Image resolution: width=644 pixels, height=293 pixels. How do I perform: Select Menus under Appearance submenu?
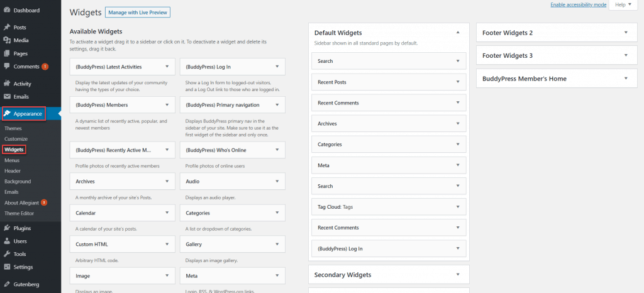point(11,160)
